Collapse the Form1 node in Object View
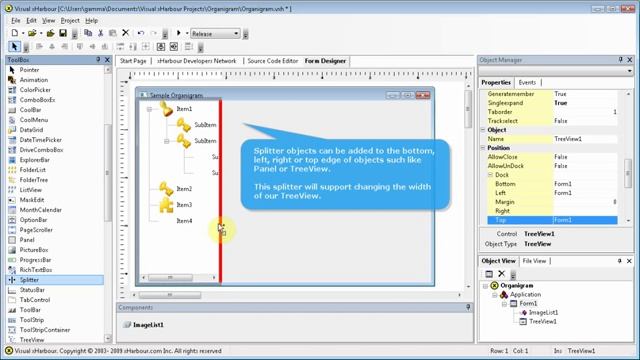640x360 pixels. click(504, 304)
